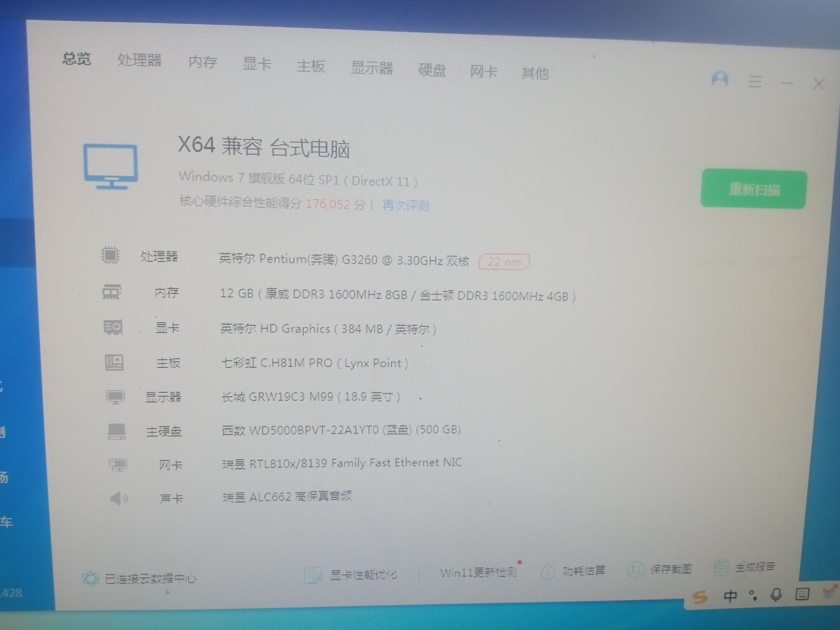Click the 176,052 performance score
The height and width of the screenshot is (630, 840).
[328, 204]
